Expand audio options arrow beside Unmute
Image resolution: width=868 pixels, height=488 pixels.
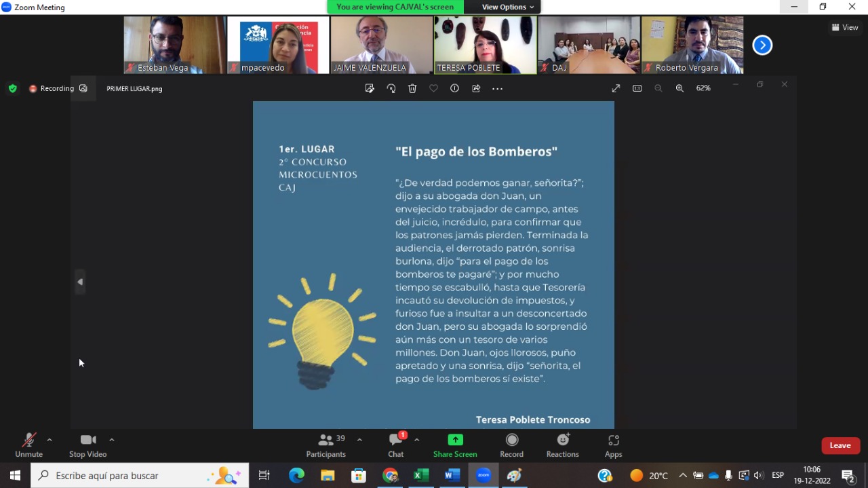pyautogui.click(x=50, y=440)
